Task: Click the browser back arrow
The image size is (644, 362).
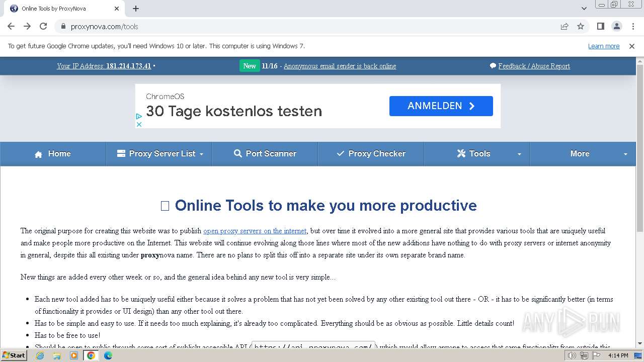Action: [x=11, y=26]
